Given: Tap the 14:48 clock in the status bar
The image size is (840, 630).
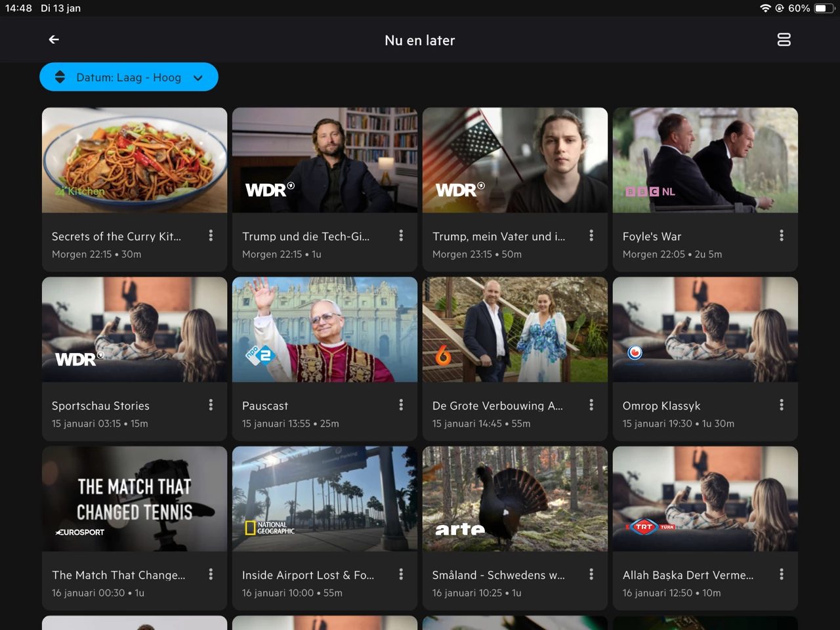Looking at the screenshot, I should 18,8.
